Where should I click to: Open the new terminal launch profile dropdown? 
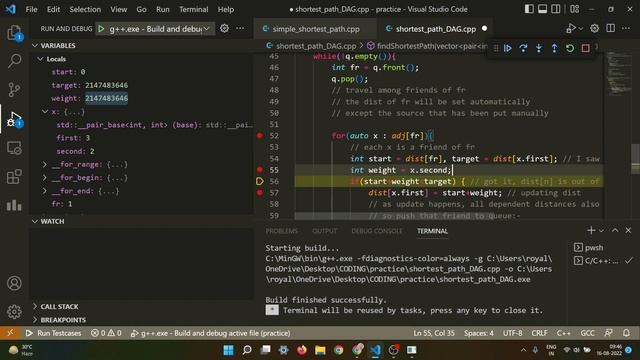click(x=601, y=231)
